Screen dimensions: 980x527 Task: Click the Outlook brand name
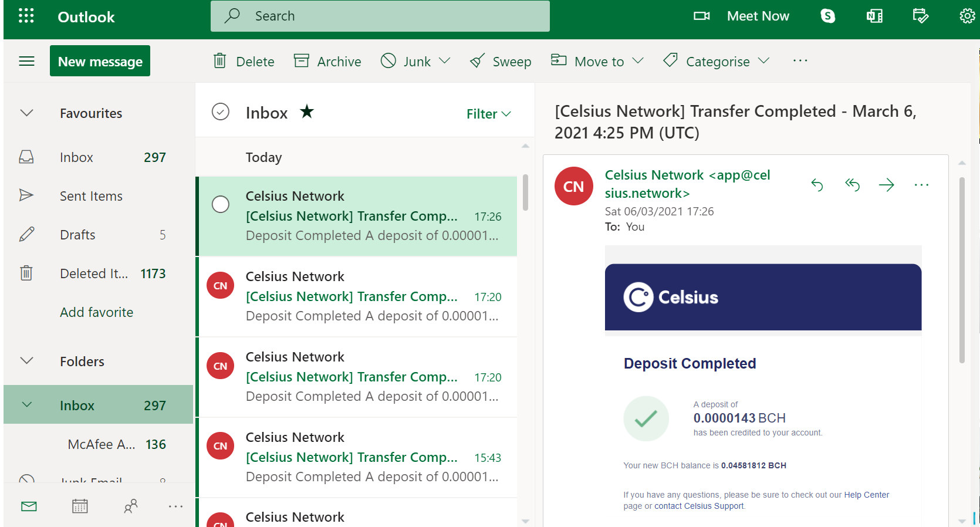point(86,17)
